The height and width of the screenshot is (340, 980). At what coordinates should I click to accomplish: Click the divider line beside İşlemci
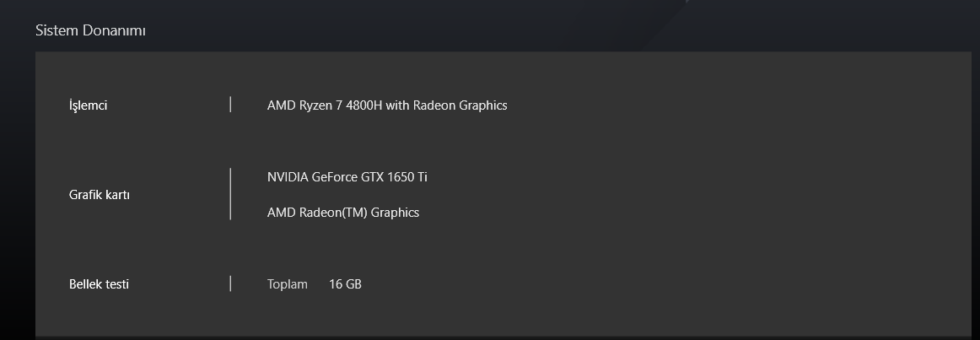click(x=230, y=105)
